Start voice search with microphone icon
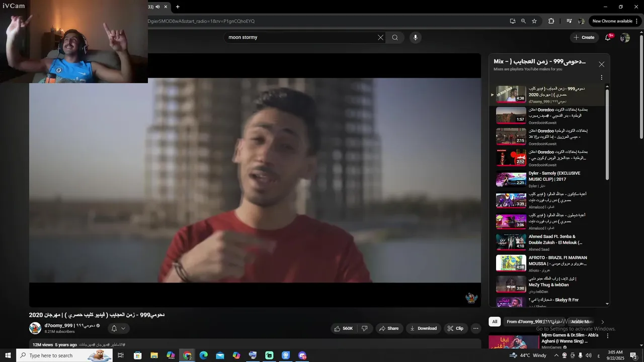 tap(415, 37)
